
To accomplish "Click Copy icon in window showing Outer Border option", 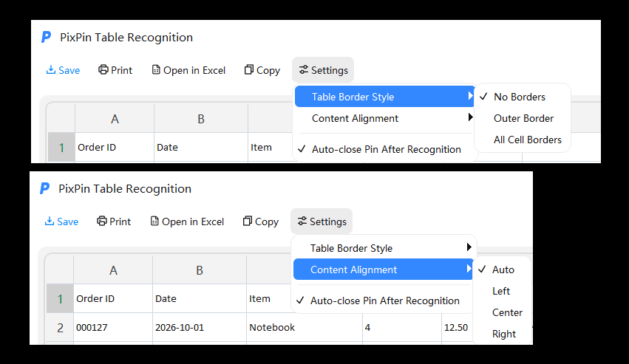I will (248, 69).
